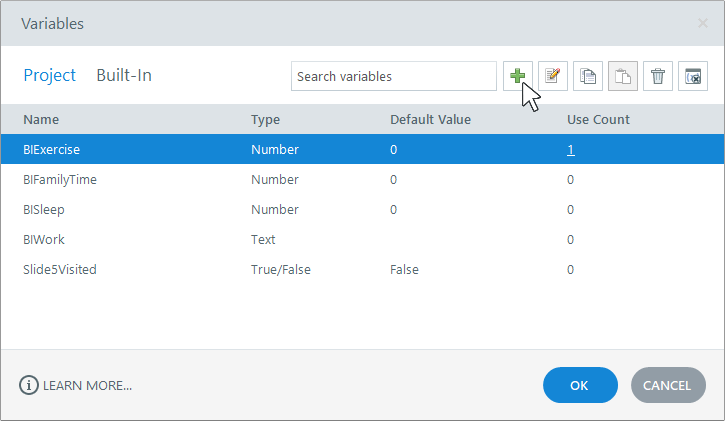
Task: Click the CANCEL button
Action: [x=668, y=385]
